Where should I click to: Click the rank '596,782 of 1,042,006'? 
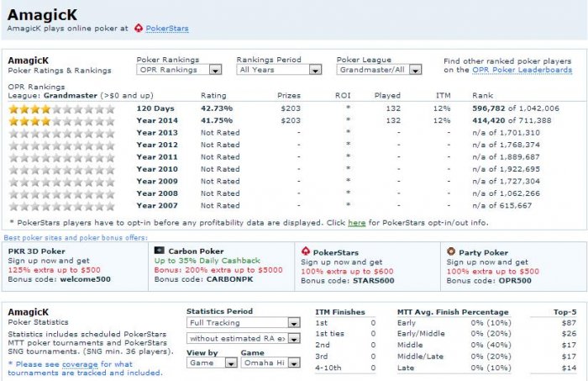coord(516,108)
